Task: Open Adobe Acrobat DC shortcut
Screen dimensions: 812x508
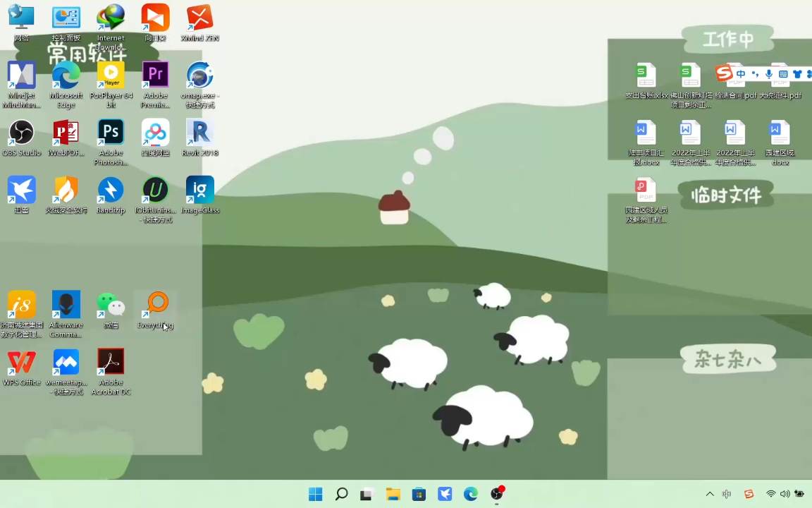Action: (111, 365)
